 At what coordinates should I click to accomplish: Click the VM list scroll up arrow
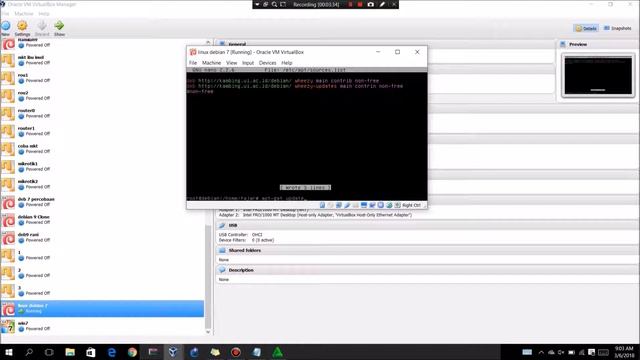208,42
